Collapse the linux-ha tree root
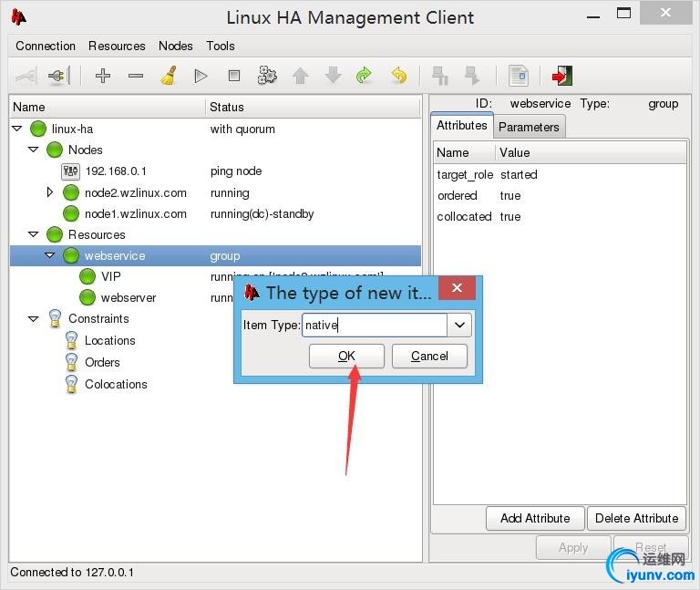This screenshot has height=590, width=700. tap(17, 129)
